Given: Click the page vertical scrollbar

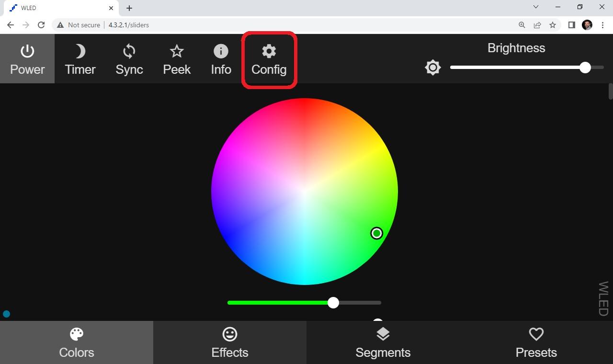Looking at the screenshot, I should coord(611,91).
